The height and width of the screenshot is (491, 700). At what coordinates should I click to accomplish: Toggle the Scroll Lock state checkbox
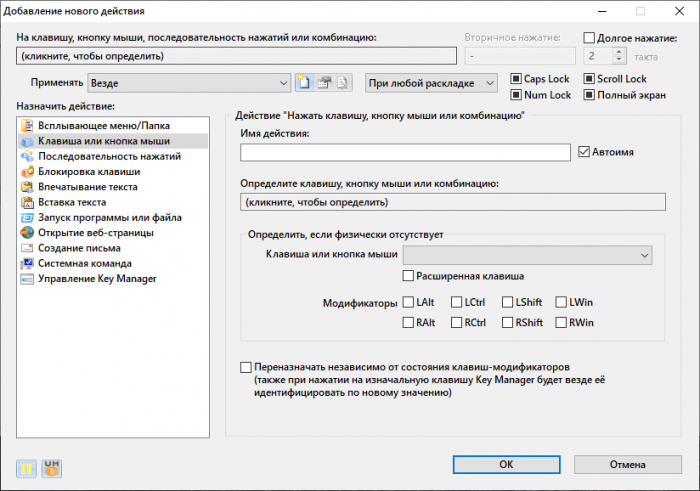click(x=589, y=79)
